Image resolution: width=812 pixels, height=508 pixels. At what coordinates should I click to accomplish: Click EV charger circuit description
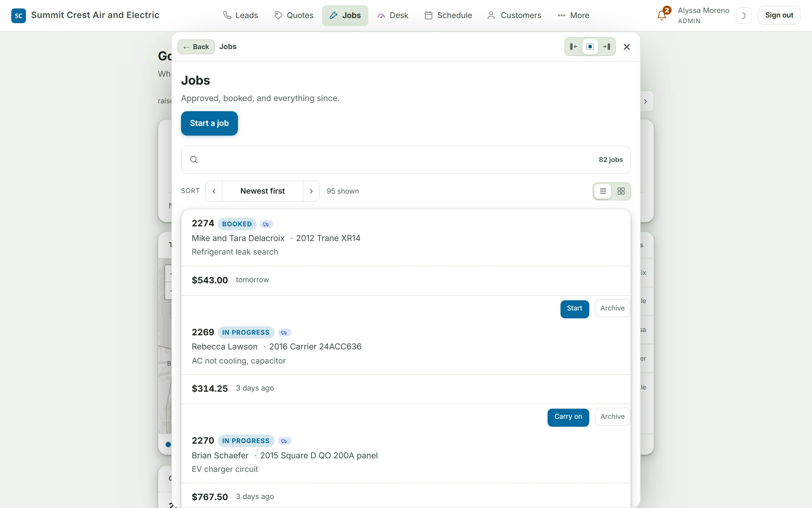tap(225, 469)
